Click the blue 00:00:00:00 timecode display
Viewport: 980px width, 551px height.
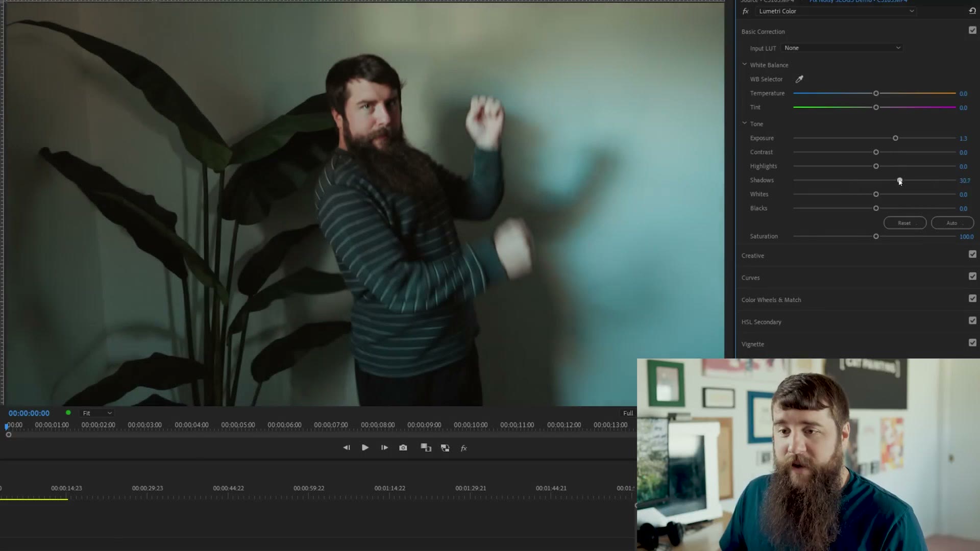pyautogui.click(x=29, y=413)
